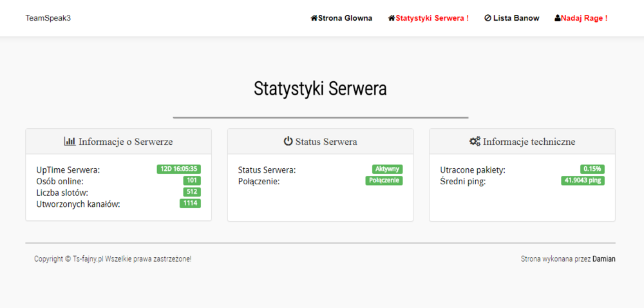Go to Lista Banow page

pyautogui.click(x=512, y=18)
